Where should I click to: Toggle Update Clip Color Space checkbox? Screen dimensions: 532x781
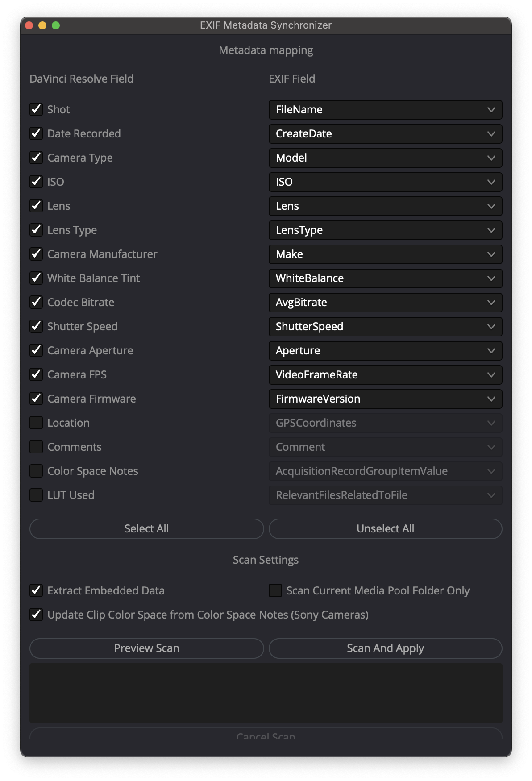[x=36, y=615]
